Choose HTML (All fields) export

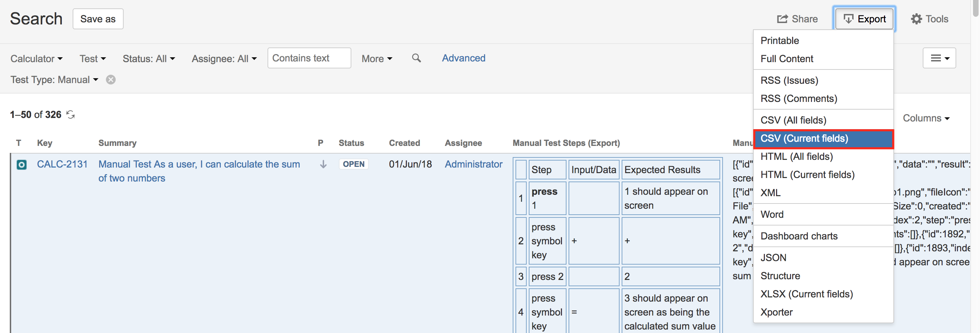[x=823, y=157]
